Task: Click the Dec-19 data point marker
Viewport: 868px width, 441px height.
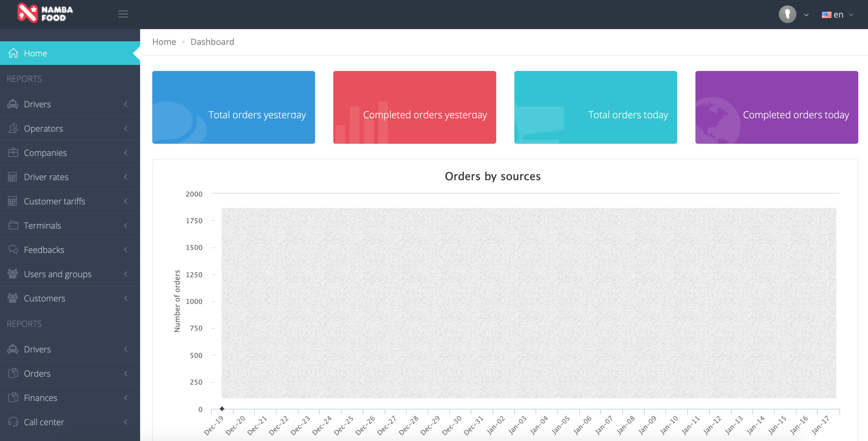Action: pyautogui.click(x=222, y=409)
